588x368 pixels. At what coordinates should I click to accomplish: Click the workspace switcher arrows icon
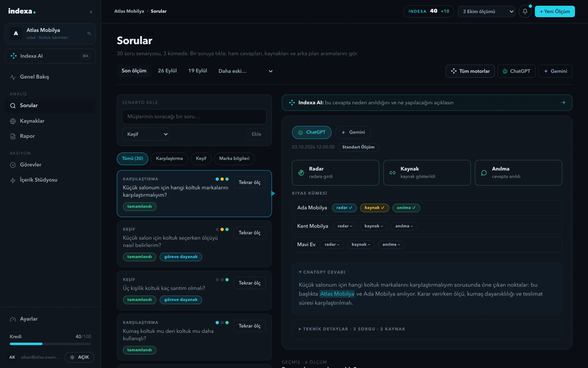point(89,33)
